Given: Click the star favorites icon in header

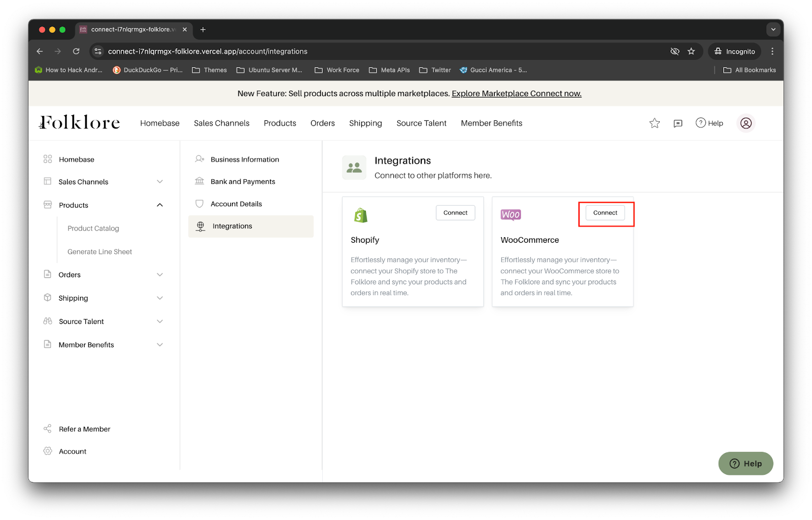Looking at the screenshot, I should pyautogui.click(x=655, y=123).
